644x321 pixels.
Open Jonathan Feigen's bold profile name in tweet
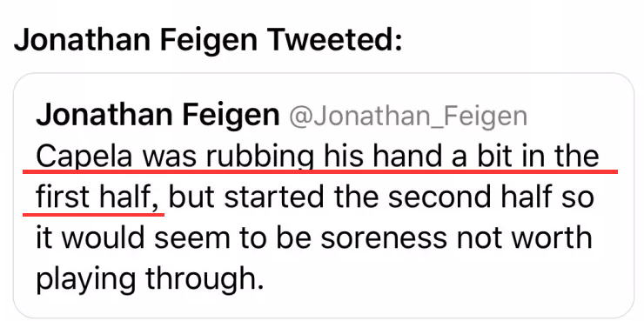[158, 116]
